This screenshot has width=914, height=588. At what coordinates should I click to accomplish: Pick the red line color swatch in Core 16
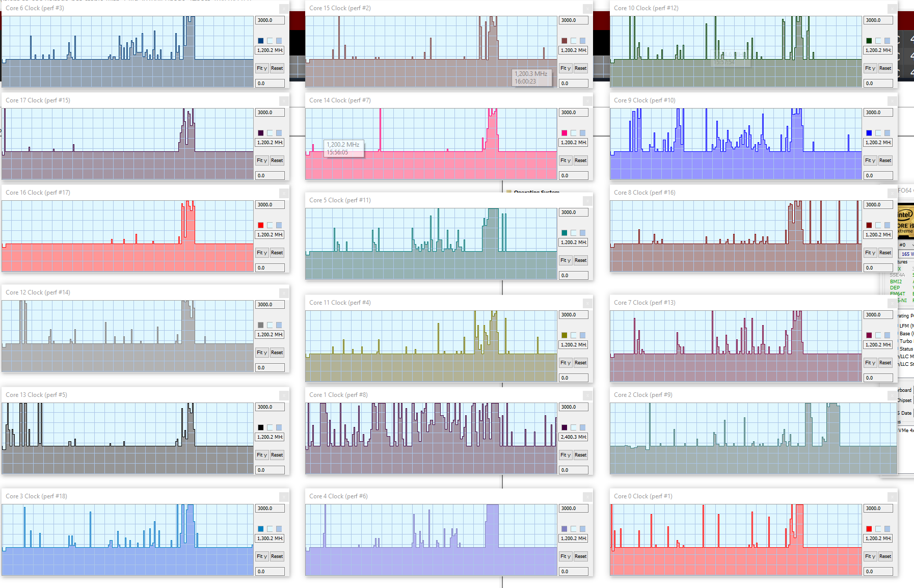(261, 225)
